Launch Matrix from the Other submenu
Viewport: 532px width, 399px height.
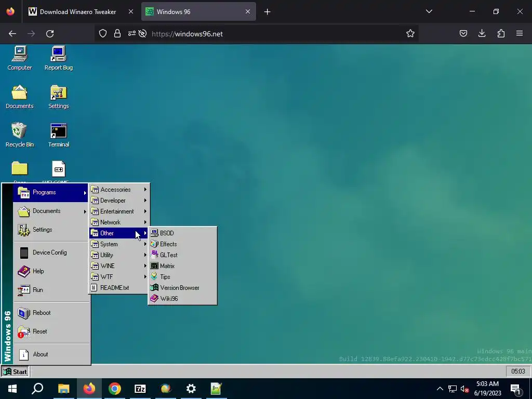182,265
